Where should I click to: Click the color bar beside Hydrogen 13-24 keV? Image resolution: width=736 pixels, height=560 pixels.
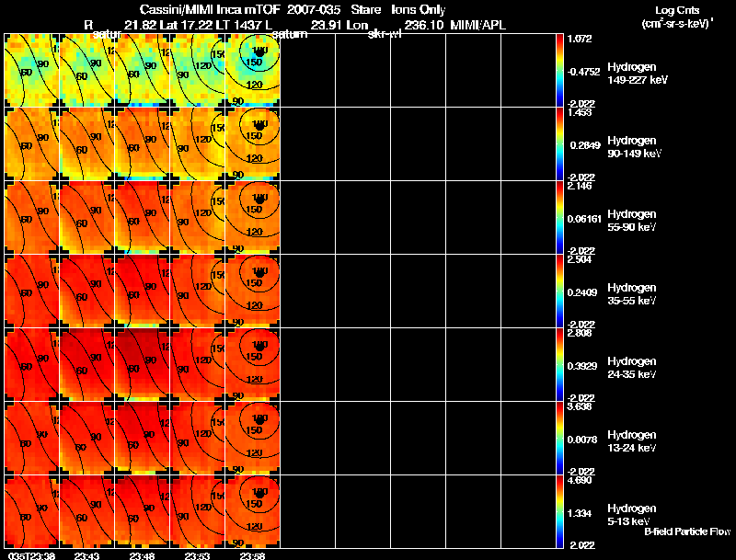point(559,438)
